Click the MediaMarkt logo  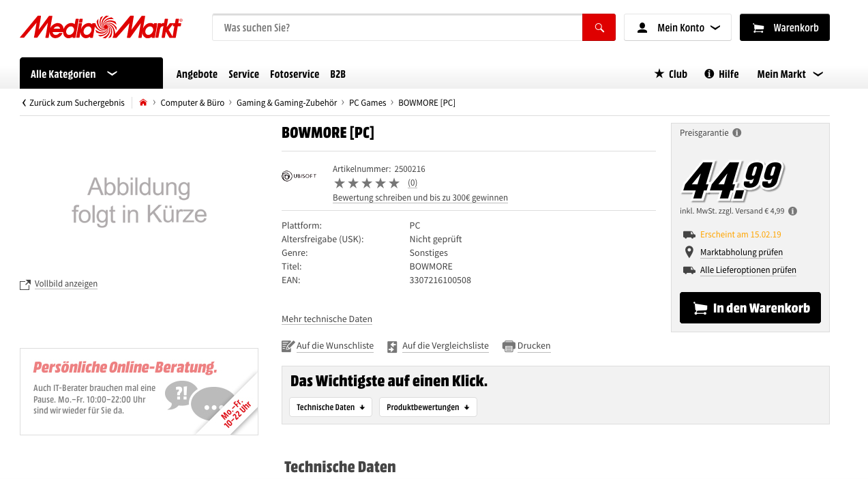(x=101, y=27)
